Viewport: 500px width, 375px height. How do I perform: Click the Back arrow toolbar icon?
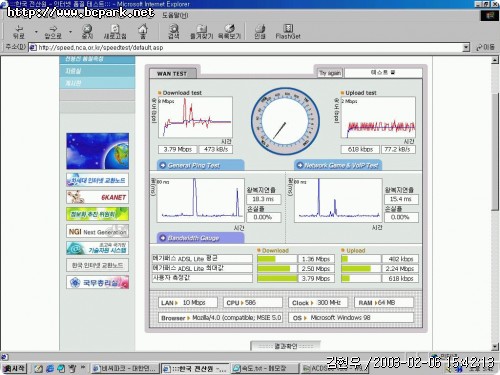19,29
